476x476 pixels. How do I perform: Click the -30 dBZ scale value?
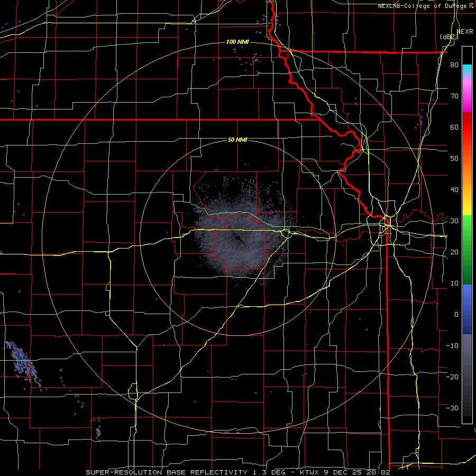pyautogui.click(x=452, y=408)
